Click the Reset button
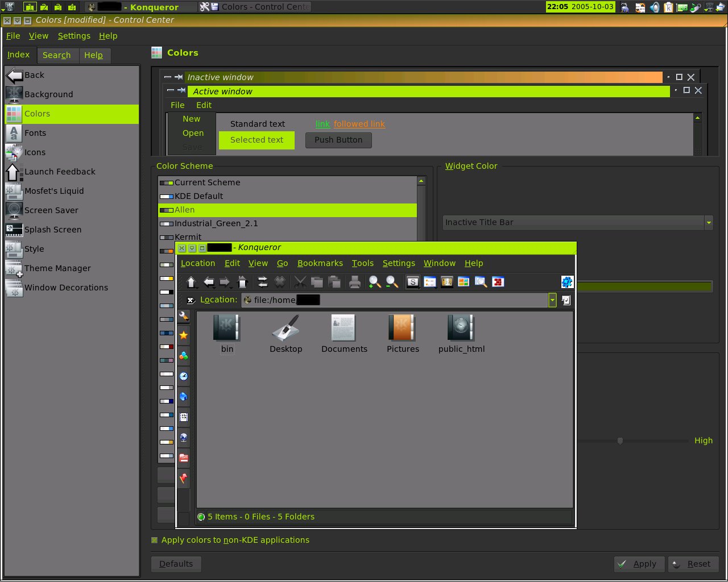The height and width of the screenshot is (582, 728). (x=693, y=564)
